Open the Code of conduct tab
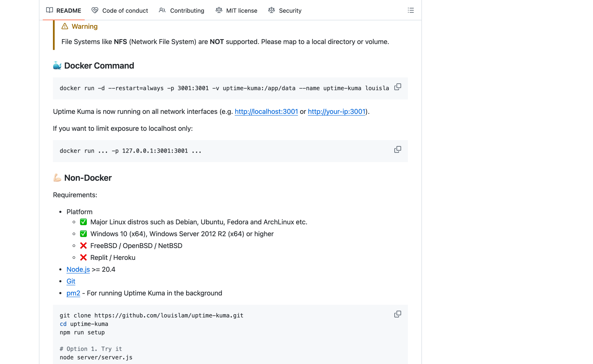The height and width of the screenshot is (364, 593). pyautogui.click(x=120, y=10)
